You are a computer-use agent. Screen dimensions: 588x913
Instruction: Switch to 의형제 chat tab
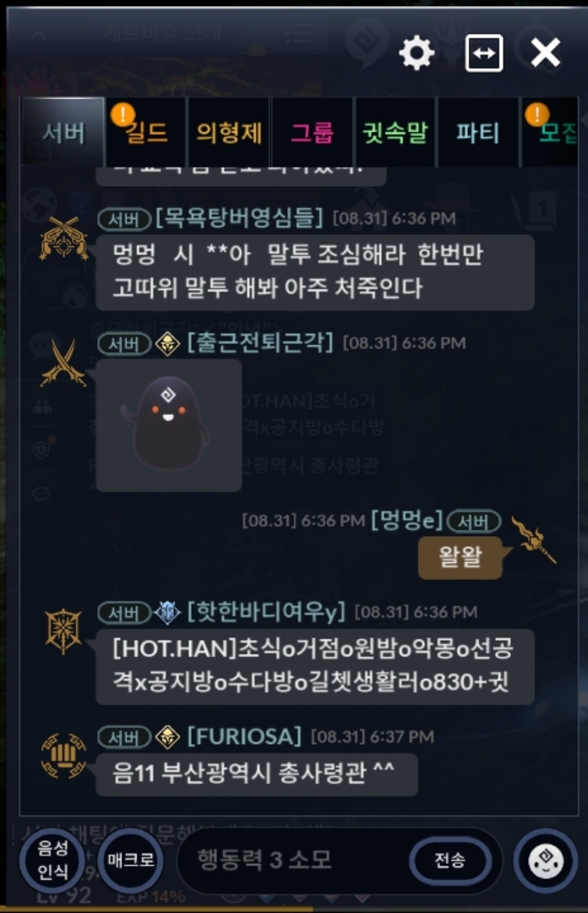click(229, 133)
